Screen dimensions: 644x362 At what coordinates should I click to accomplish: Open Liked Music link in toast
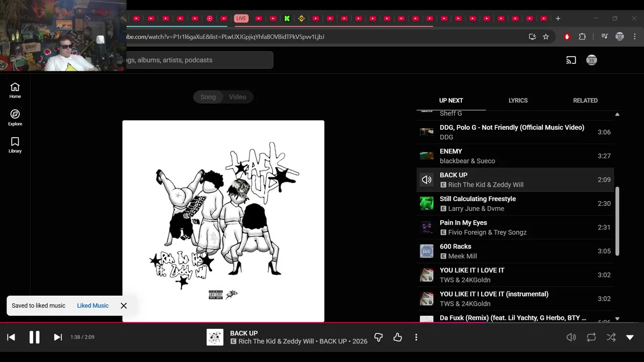tap(93, 306)
